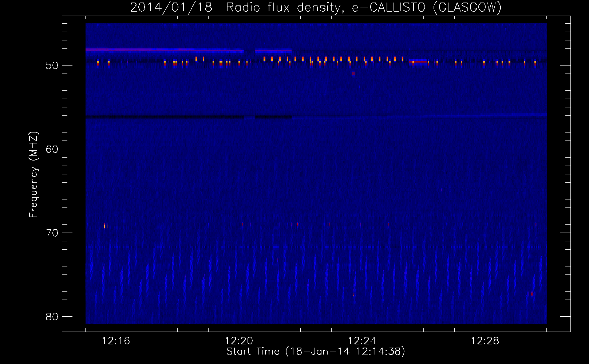Select the 12:24 time axis label
This screenshot has height=364, width=589.
click(362, 341)
